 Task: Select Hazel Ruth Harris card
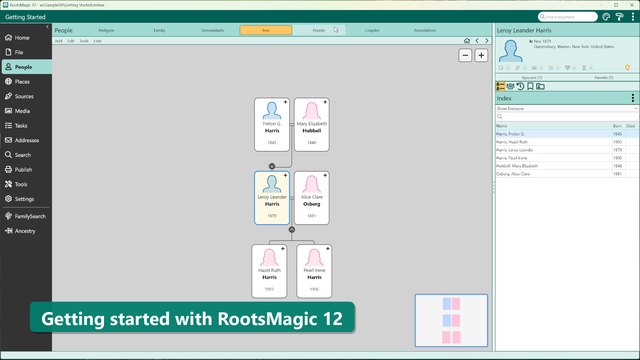269,271
